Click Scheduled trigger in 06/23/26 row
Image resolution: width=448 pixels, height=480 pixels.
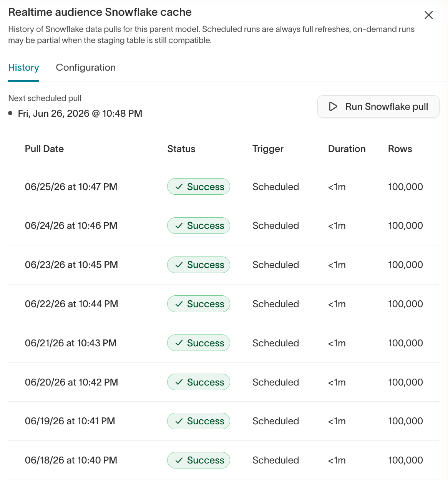(x=275, y=265)
